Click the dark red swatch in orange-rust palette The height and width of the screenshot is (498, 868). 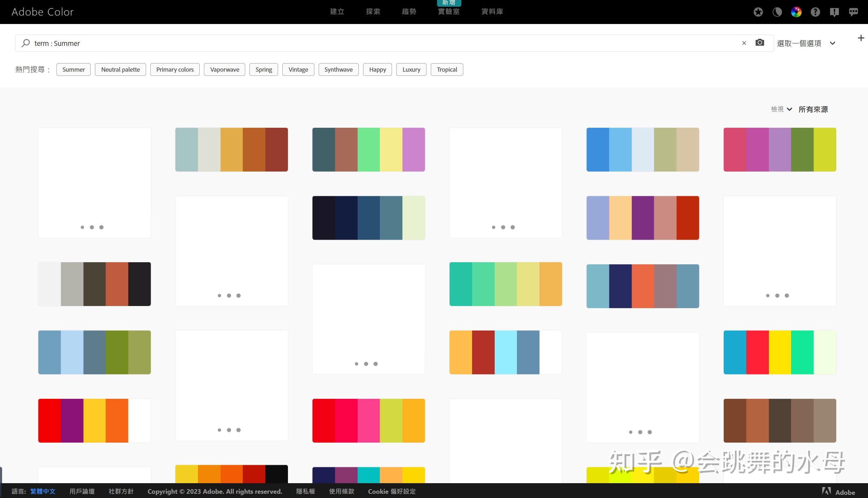pyautogui.click(x=277, y=150)
